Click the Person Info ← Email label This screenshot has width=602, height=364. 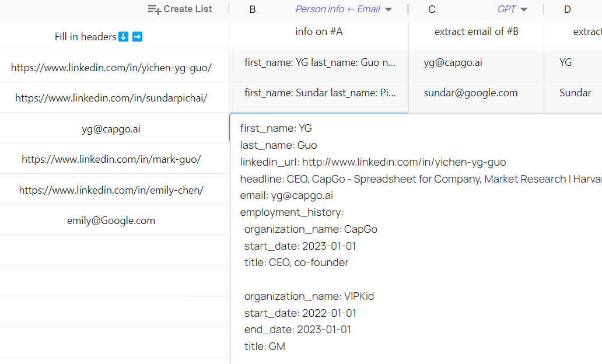click(338, 9)
